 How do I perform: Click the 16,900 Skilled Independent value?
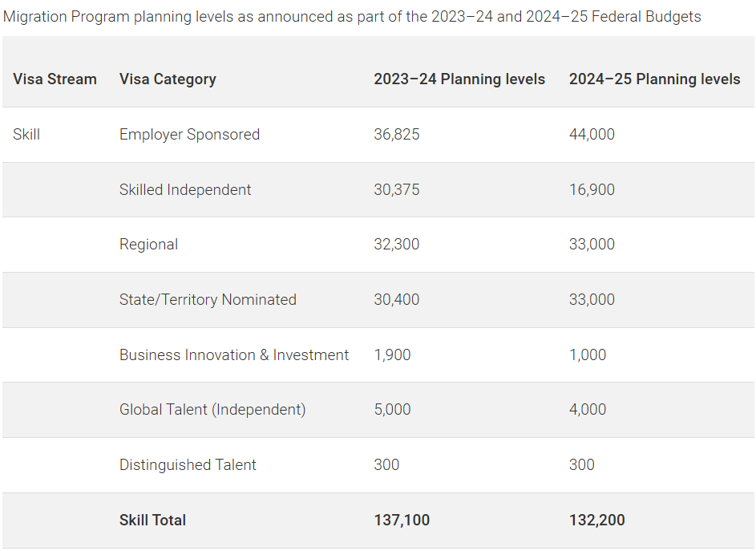[x=592, y=190]
